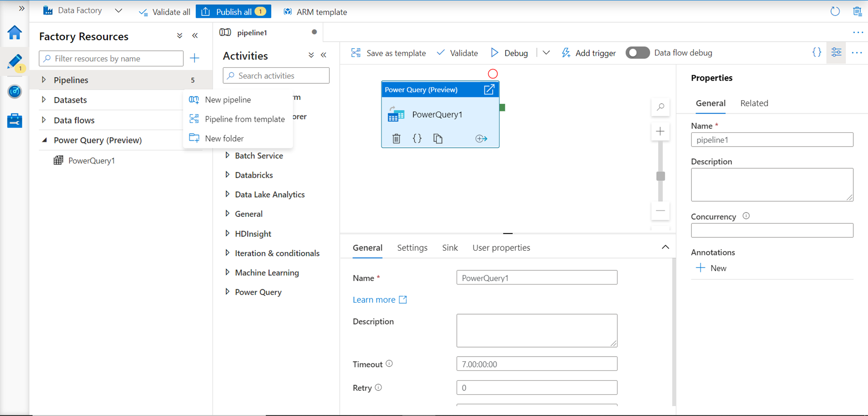The width and height of the screenshot is (868, 416).
Task: Open the Monitor hub in left sidebar
Action: (15, 92)
